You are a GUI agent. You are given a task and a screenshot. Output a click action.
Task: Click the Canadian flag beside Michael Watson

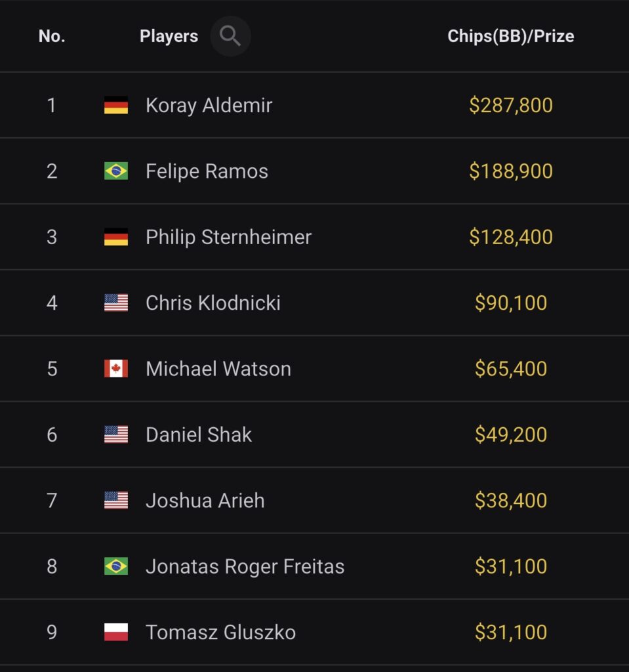tap(116, 369)
